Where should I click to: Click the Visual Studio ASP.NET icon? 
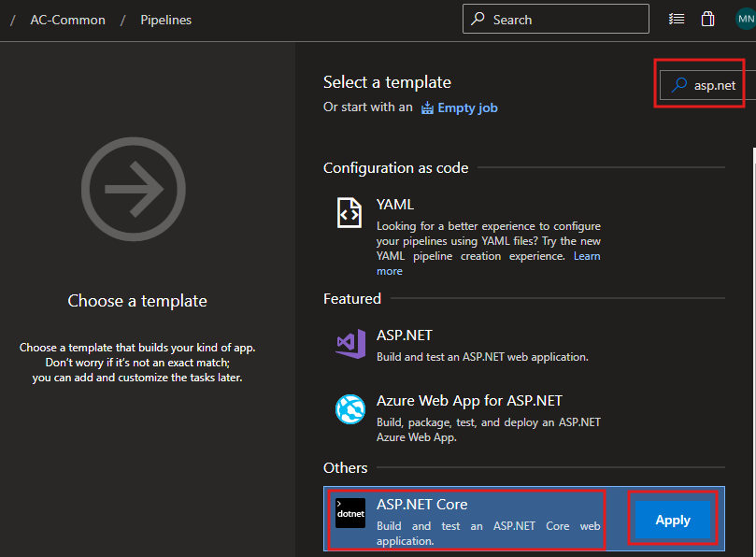click(x=350, y=344)
